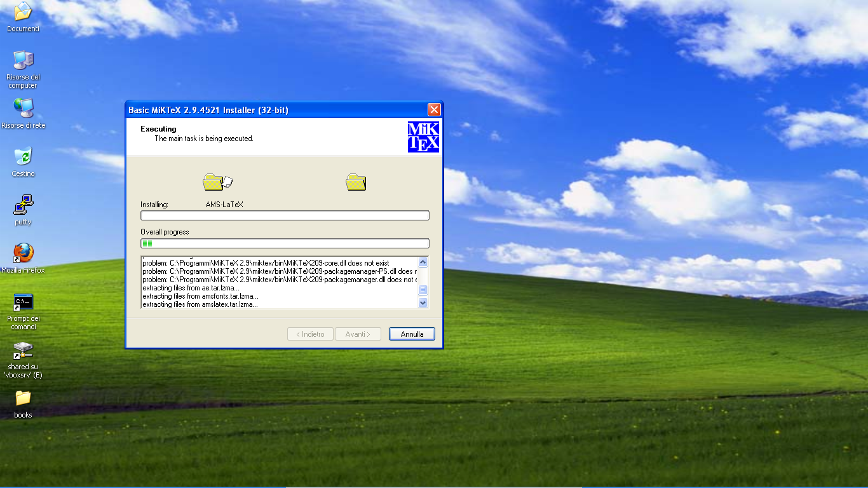The image size is (868, 488).
Task: Click the disabled Indietro button
Action: (x=310, y=334)
